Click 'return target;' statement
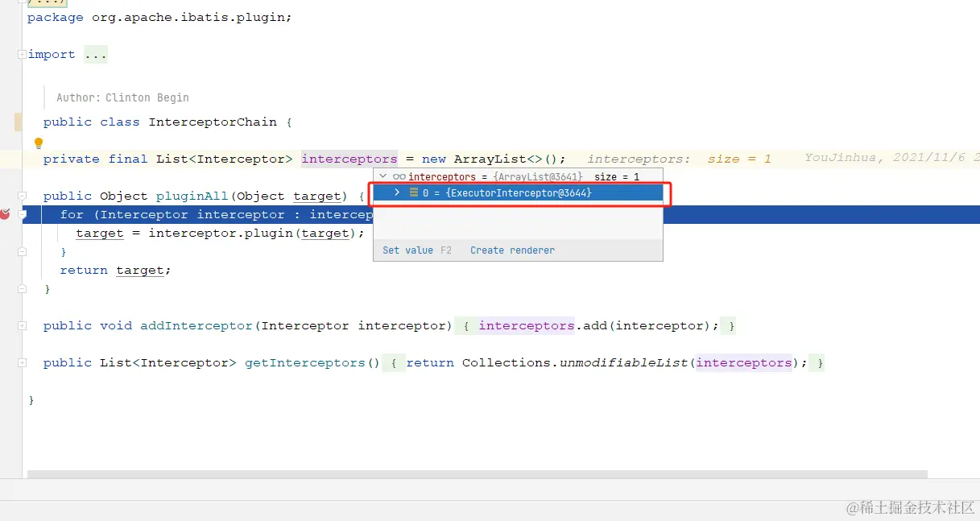Viewport: 980px width, 521px height. coord(116,270)
